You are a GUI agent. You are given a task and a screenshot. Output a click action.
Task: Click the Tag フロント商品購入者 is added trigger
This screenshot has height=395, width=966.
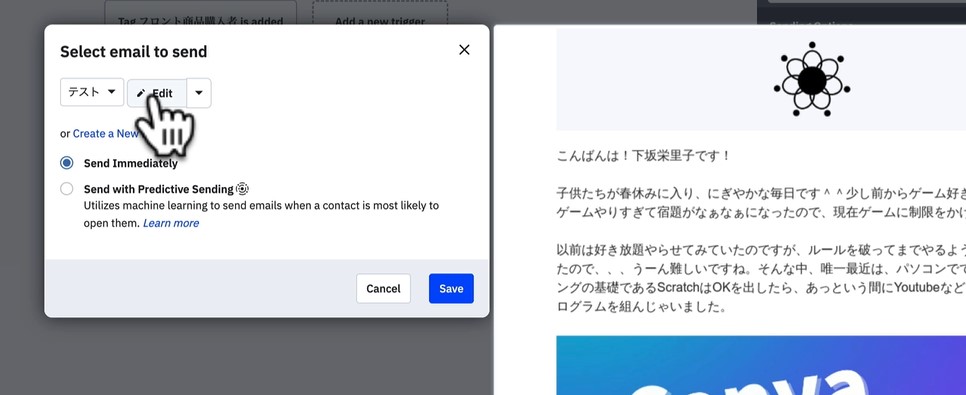tap(200, 14)
